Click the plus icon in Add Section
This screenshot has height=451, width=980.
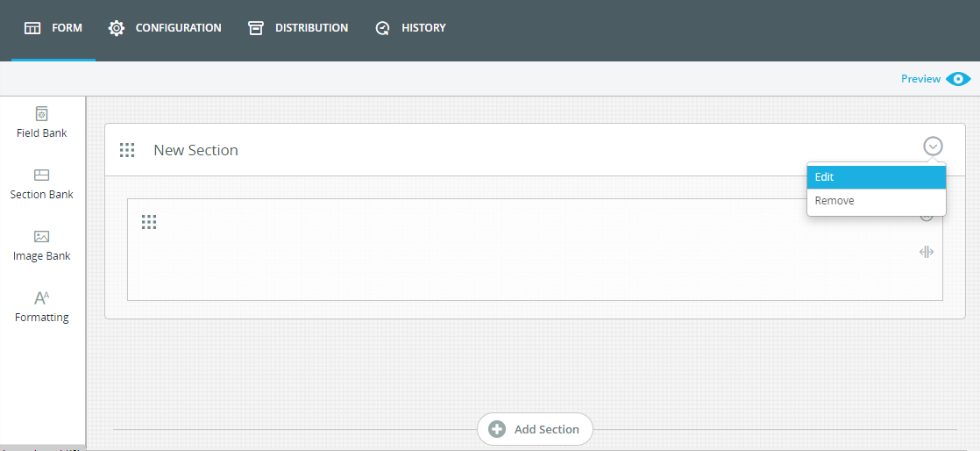pyautogui.click(x=497, y=429)
